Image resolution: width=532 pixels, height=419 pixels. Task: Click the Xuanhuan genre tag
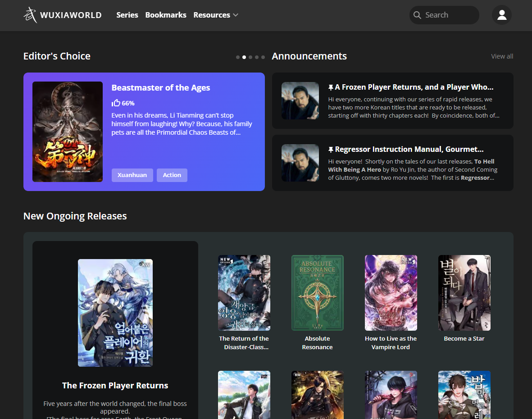pyautogui.click(x=132, y=175)
